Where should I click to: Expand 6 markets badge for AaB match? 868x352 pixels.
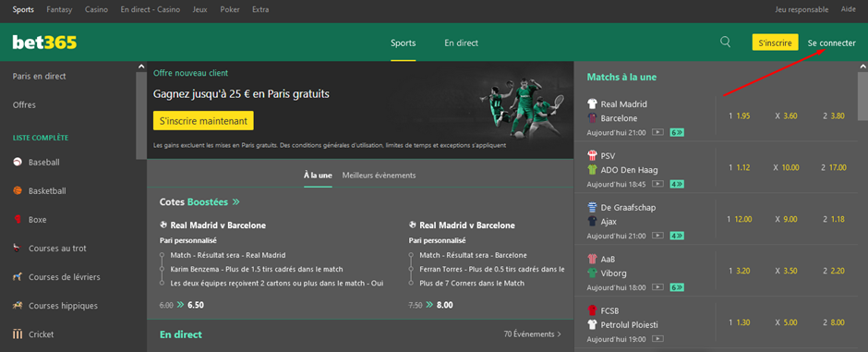[x=677, y=287]
